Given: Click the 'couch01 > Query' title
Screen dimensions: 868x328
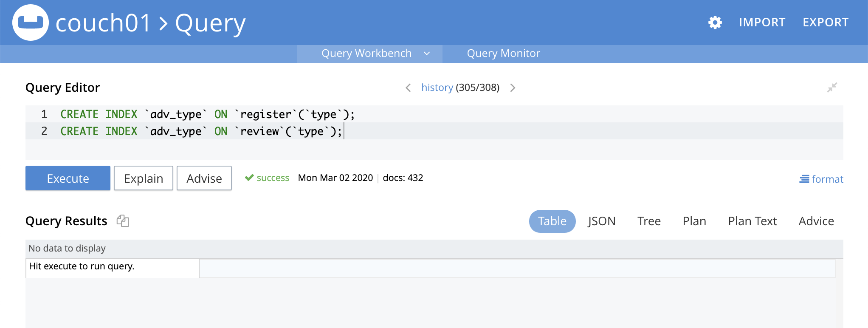Looking at the screenshot, I should [150, 23].
